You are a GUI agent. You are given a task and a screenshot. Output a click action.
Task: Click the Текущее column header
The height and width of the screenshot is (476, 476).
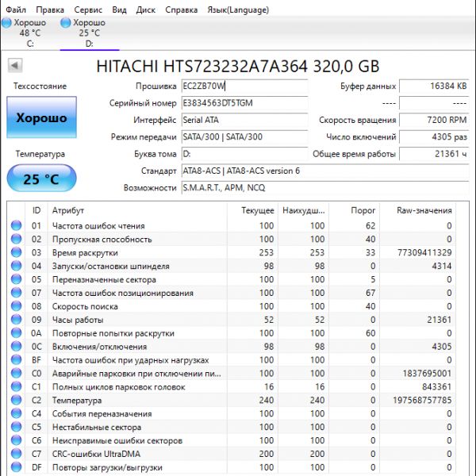[x=252, y=210]
